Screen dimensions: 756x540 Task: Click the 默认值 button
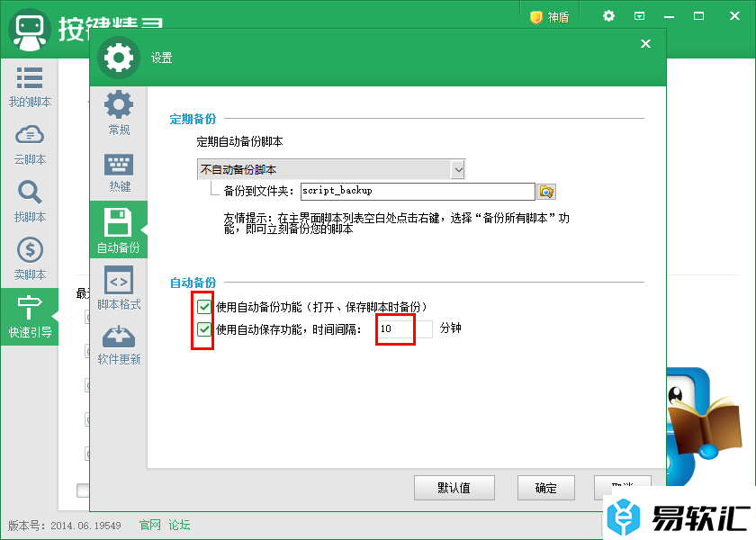(454, 488)
